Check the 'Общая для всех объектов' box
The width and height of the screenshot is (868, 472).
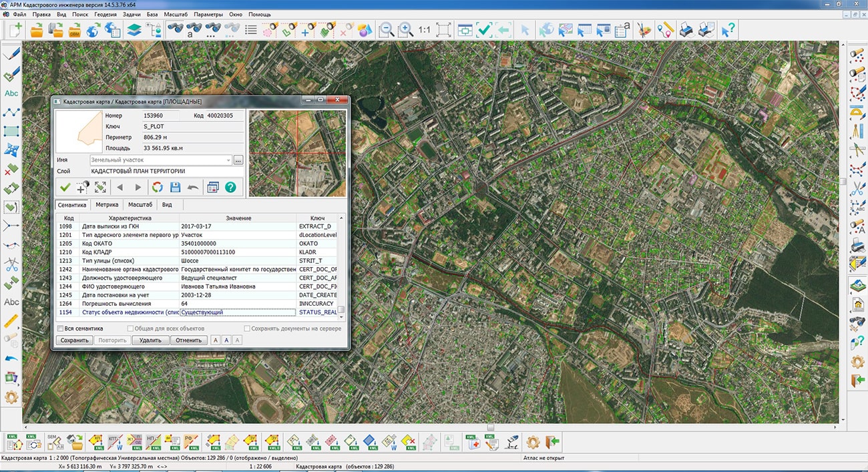point(130,328)
